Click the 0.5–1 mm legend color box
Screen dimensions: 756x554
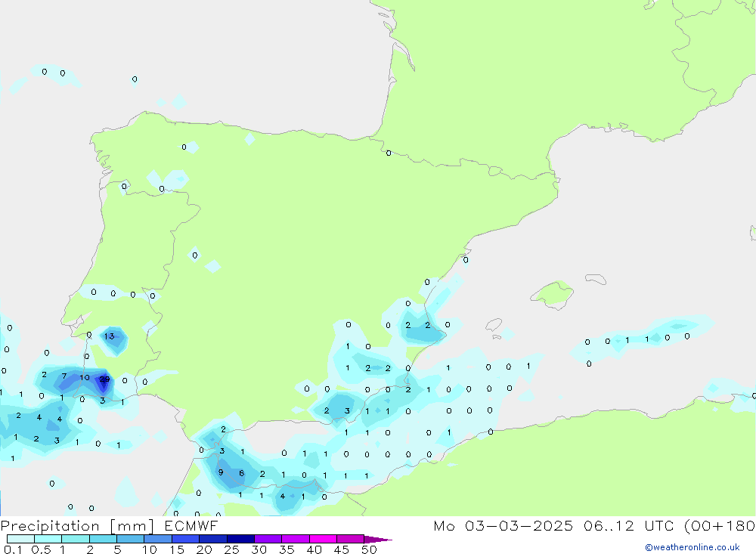(x=48, y=539)
